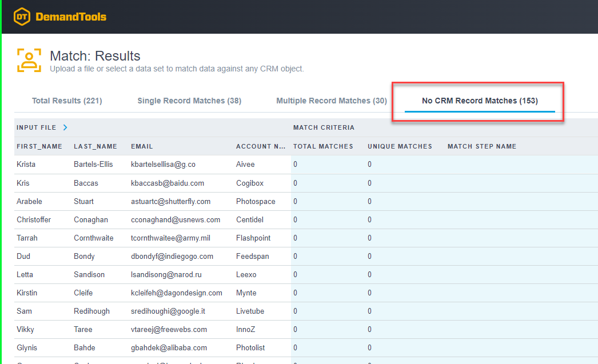Sort by the FIRST_NAME column header
The height and width of the screenshot is (364, 598).
(39, 146)
